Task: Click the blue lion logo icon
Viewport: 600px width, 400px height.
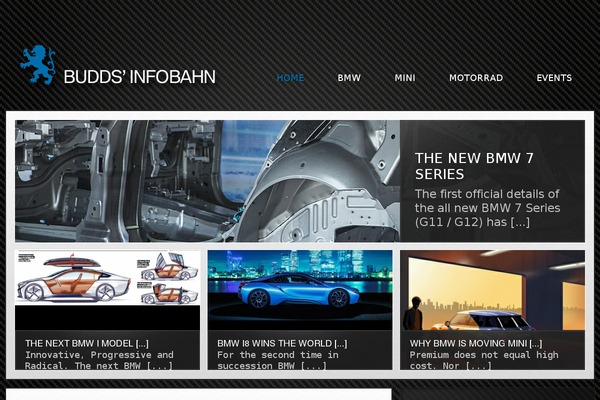Action: (38, 64)
